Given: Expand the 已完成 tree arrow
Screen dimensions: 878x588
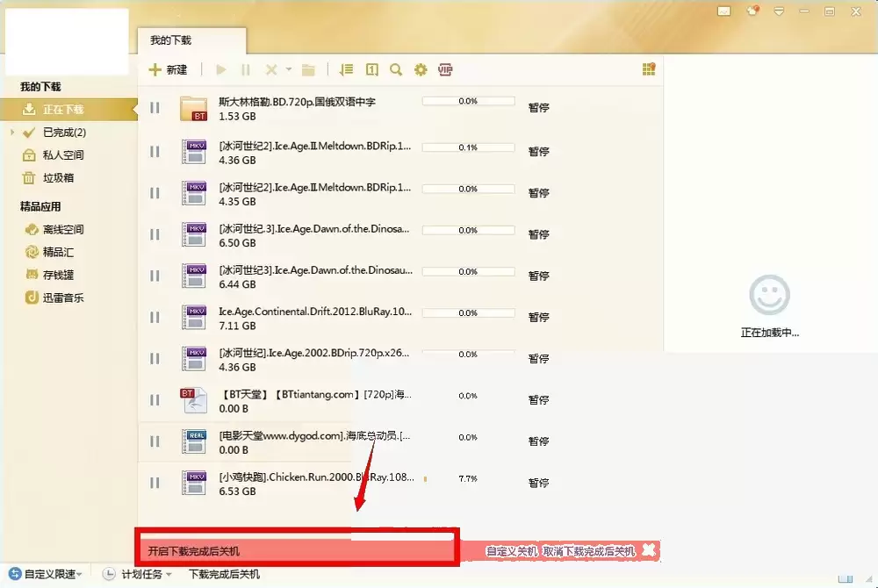Looking at the screenshot, I should [x=12, y=133].
